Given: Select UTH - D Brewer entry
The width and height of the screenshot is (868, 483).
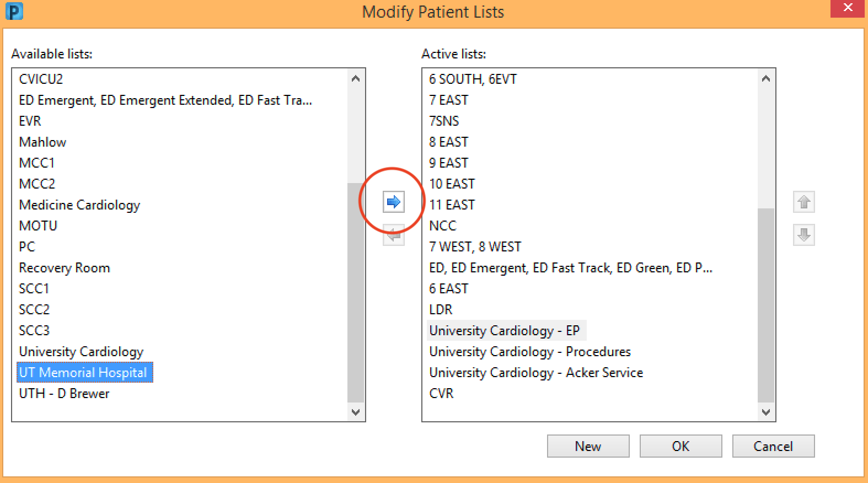Looking at the screenshot, I should (64, 394).
